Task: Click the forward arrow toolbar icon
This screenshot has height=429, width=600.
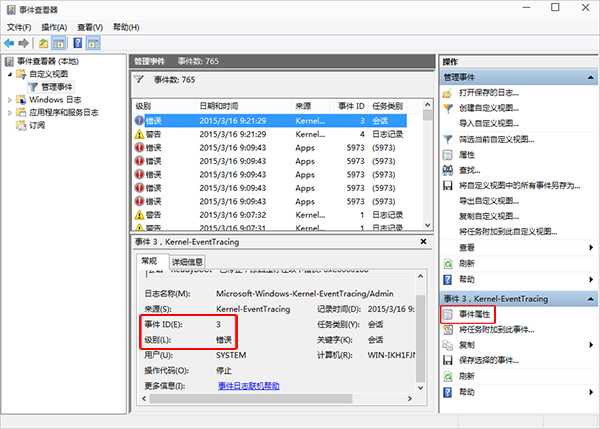Action: (23, 43)
